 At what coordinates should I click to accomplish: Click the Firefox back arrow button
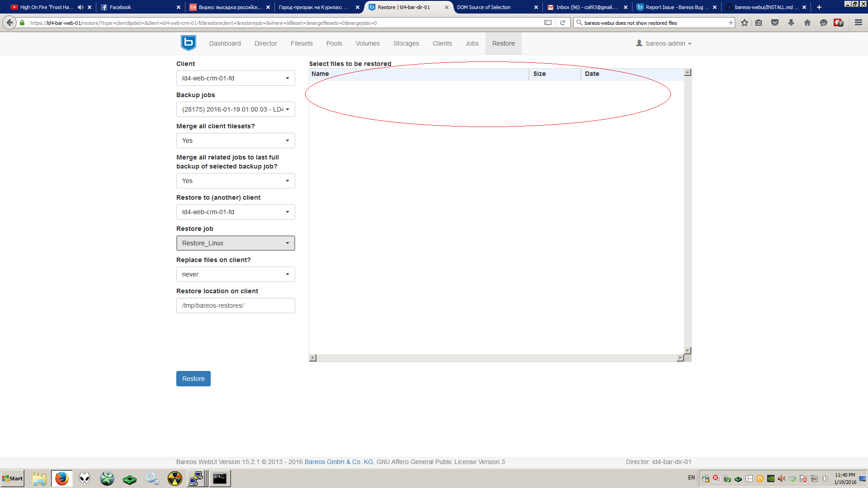9,23
